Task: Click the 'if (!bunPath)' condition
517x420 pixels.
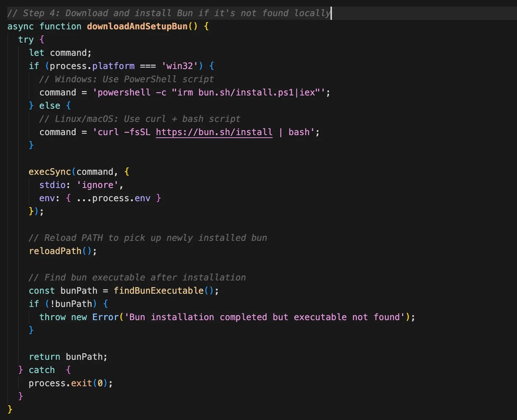Action: (x=63, y=304)
